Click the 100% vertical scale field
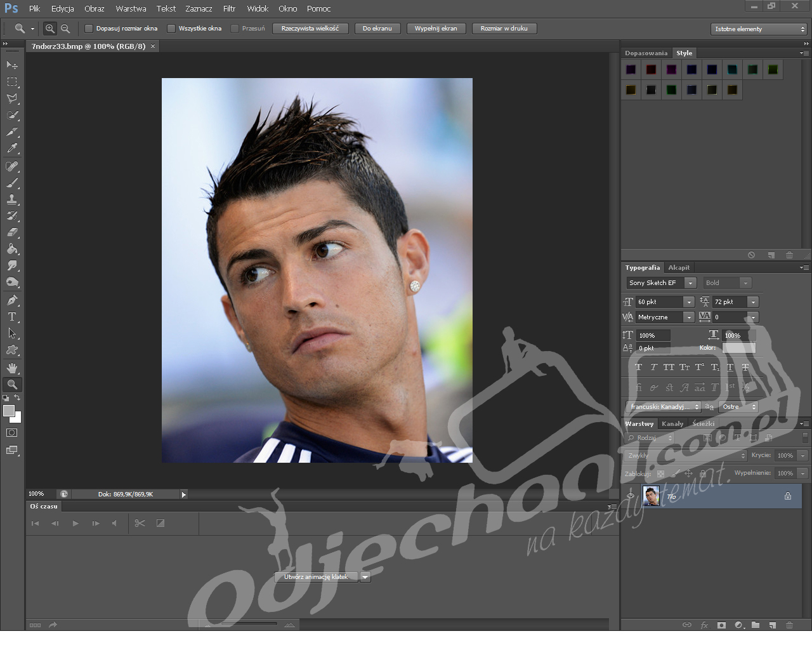This screenshot has height=650, width=812. 653,335
